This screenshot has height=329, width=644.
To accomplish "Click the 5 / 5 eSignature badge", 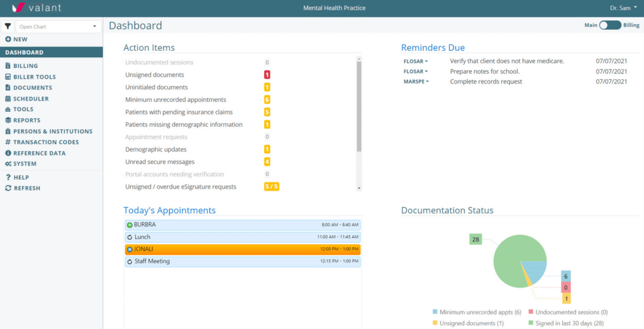I will [x=272, y=187].
